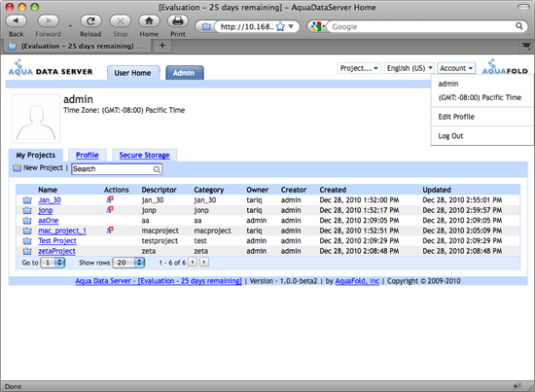This screenshot has height=392, width=535.
Task: Select Log Out from Account menu
Action: tap(450, 136)
